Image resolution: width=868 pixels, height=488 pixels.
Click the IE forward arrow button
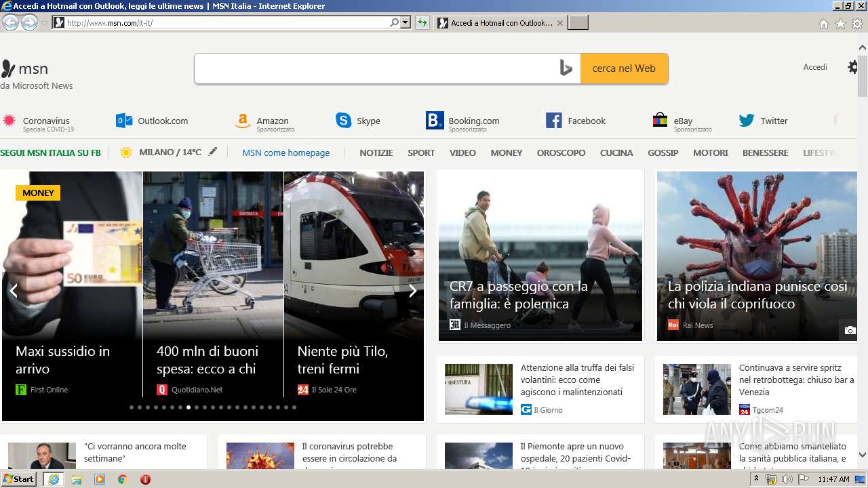(29, 22)
